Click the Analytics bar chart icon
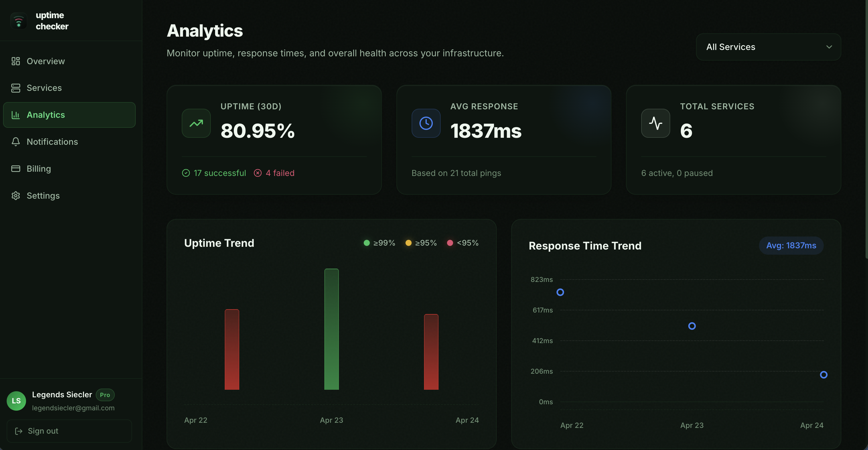 pyautogui.click(x=15, y=115)
